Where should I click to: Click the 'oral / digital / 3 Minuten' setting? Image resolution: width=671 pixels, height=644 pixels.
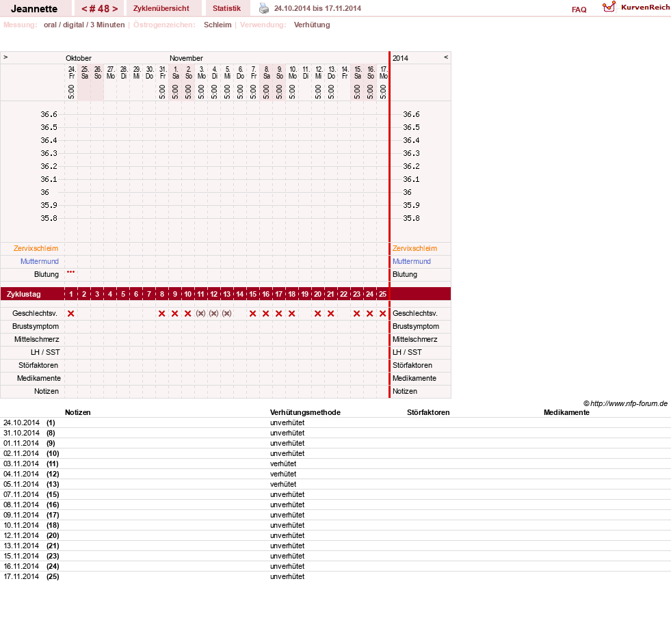click(x=84, y=25)
